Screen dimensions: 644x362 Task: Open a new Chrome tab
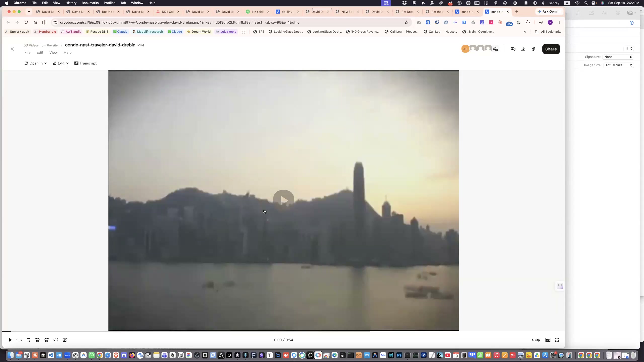[x=517, y=12]
